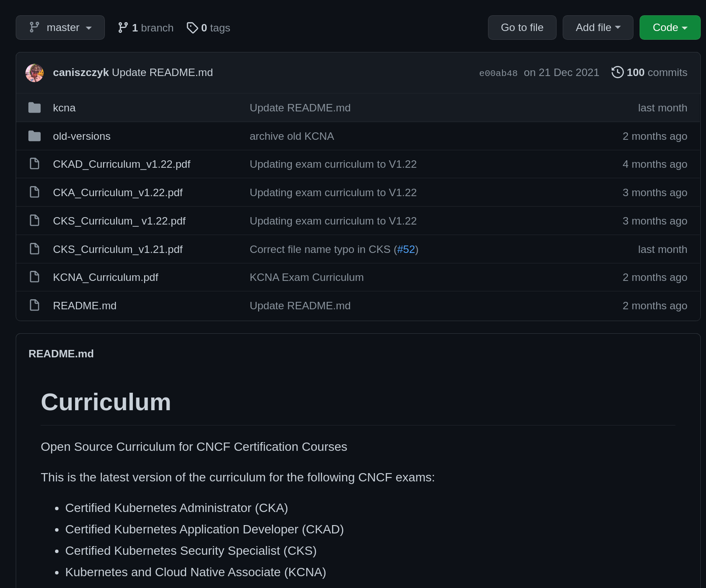706x588 pixels.
Task: Click the tag icon beside '0 tags'
Action: click(x=192, y=28)
